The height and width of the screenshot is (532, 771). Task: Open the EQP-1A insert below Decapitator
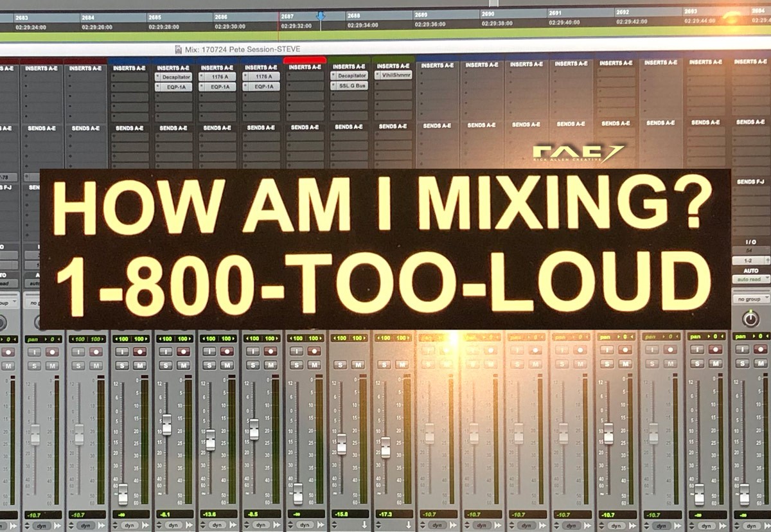coord(173,86)
